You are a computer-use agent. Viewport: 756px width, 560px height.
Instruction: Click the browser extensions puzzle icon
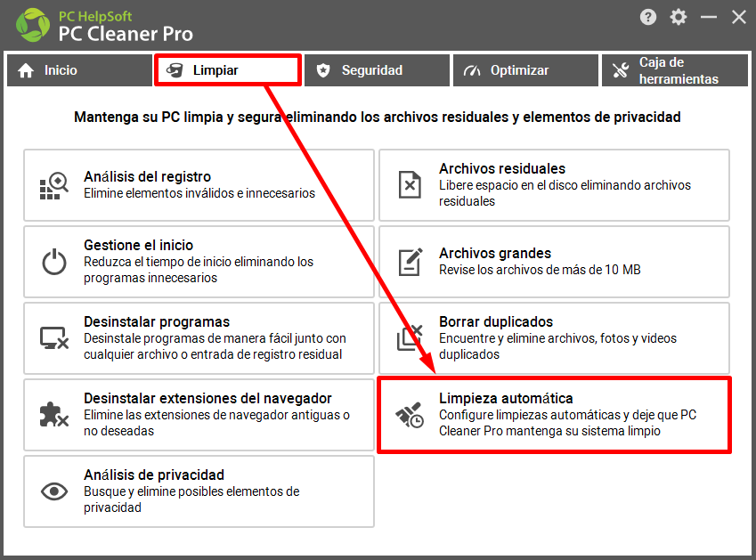pyautogui.click(x=53, y=415)
